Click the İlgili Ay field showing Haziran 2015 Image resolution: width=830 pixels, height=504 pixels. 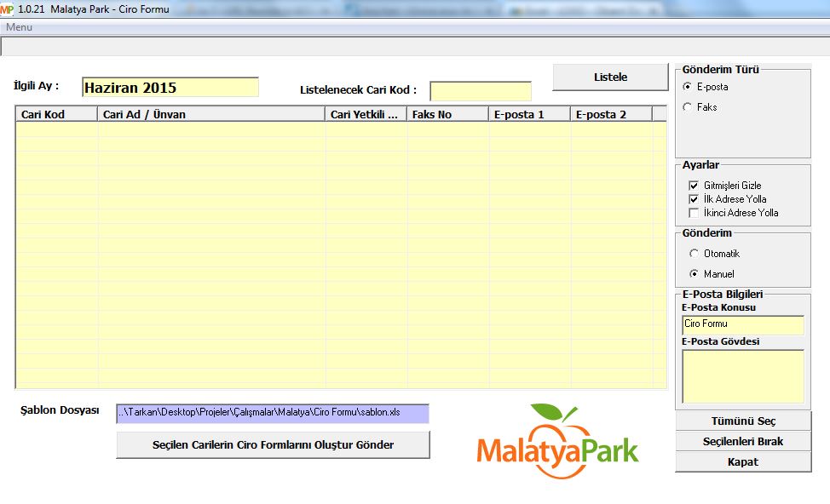point(170,88)
